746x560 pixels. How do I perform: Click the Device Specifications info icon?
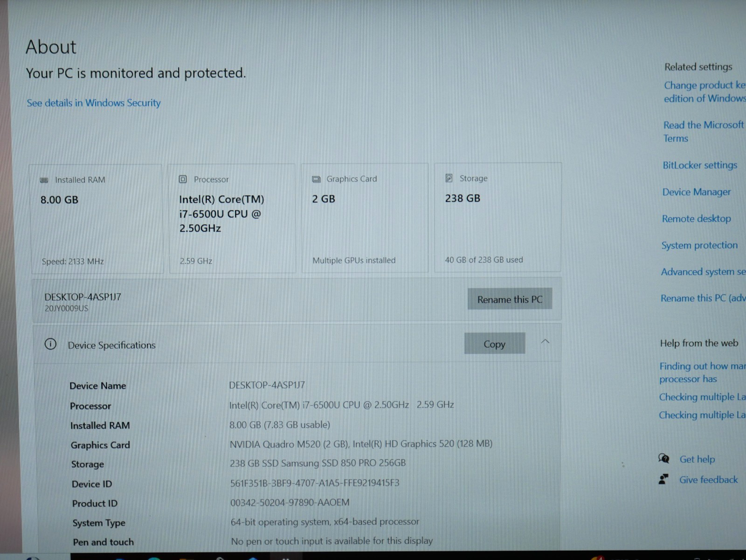pyautogui.click(x=50, y=344)
